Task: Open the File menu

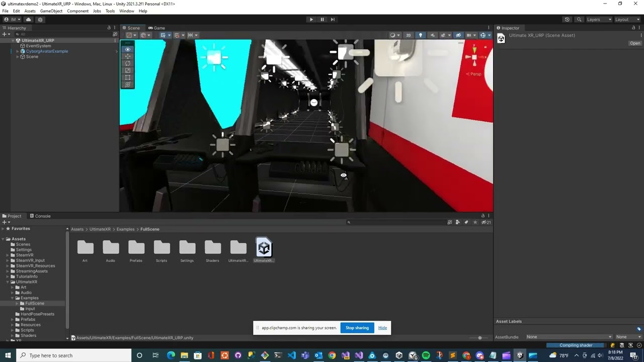Action: tap(6, 11)
